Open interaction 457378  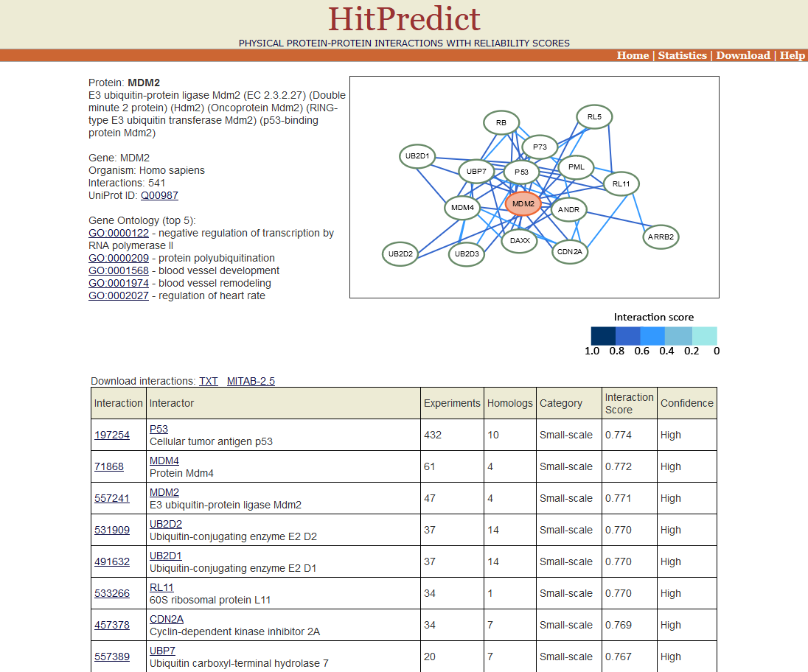click(112, 625)
